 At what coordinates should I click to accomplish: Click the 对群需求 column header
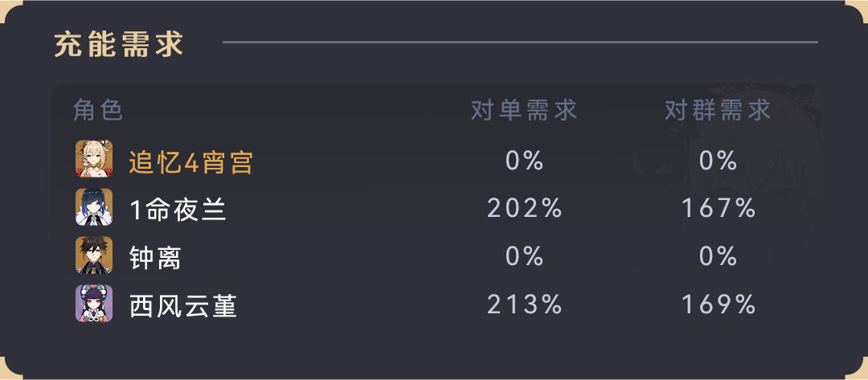(x=718, y=110)
